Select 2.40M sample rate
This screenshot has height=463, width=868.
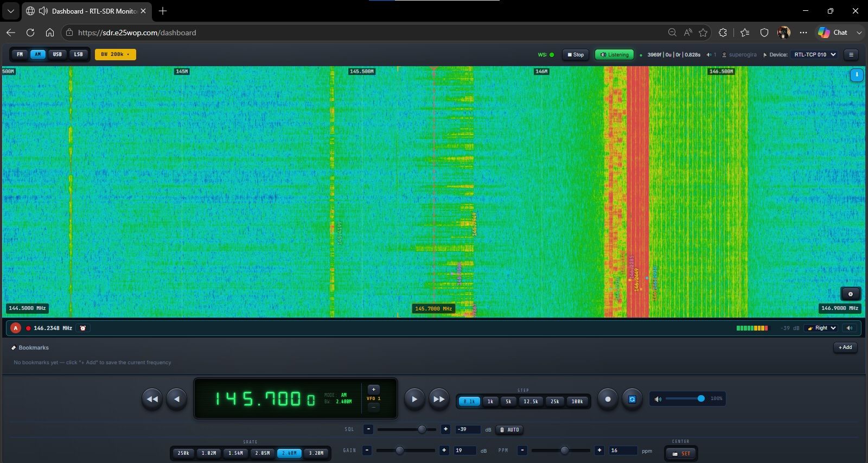click(289, 453)
